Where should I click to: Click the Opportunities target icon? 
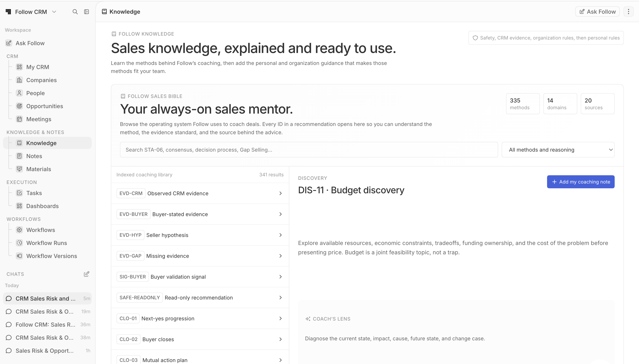[x=19, y=106]
